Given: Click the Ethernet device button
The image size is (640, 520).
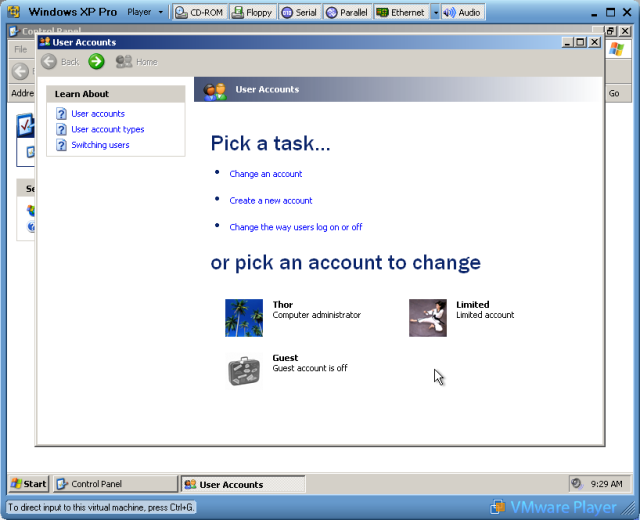Looking at the screenshot, I should pyautogui.click(x=401, y=13).
